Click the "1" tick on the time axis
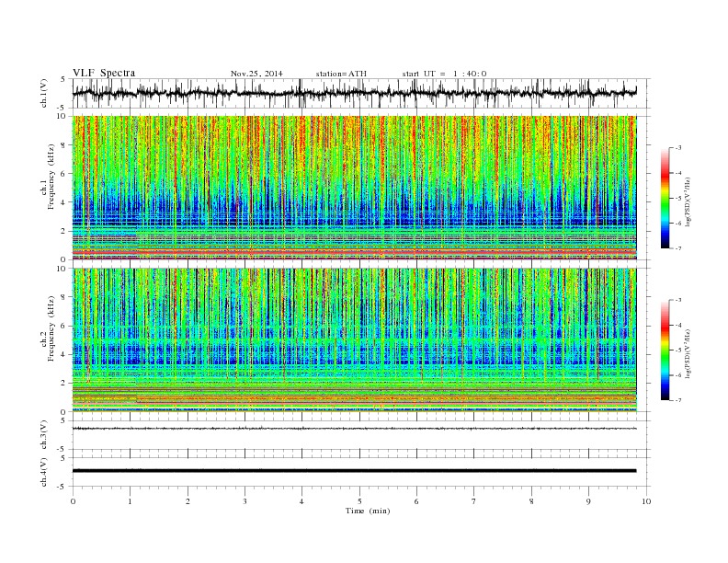728x563 pixels. click(130, 501)
